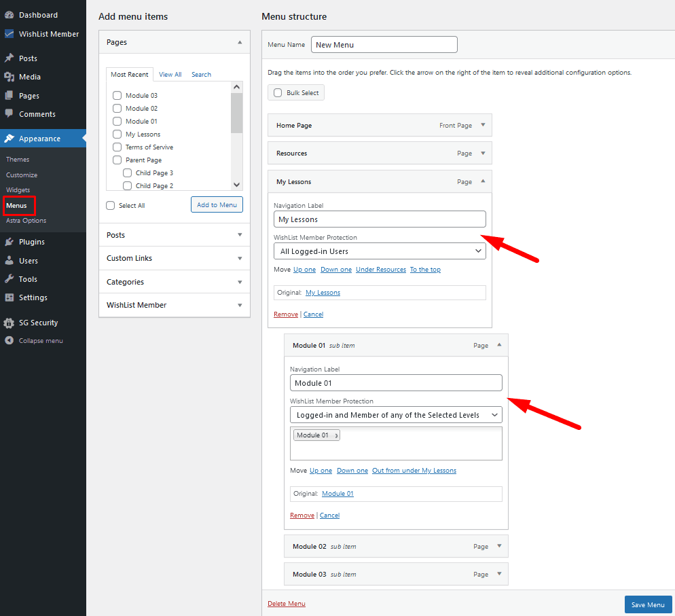
Task: Open Widgets submenu item
Action: click(18, 190)
